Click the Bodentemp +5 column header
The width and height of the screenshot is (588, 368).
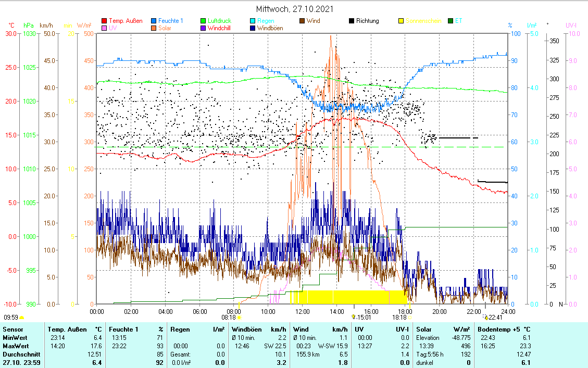[504, 329]
